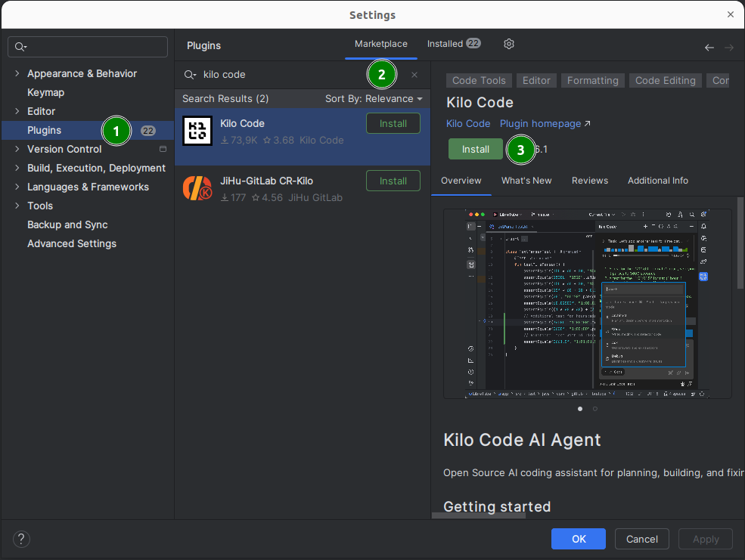The width and height of the screenshot is (745, 560).
Task: Click the JiHu-GitLab CR-Kilo plugin logo
Action: [197, 188]
